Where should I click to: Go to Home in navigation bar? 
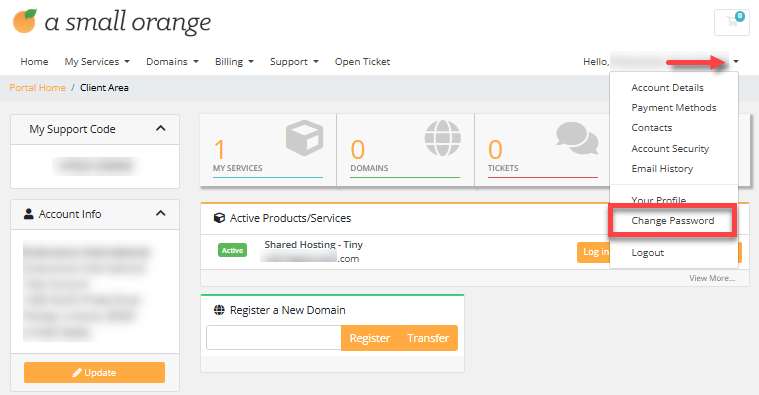[x=34, y=61]
